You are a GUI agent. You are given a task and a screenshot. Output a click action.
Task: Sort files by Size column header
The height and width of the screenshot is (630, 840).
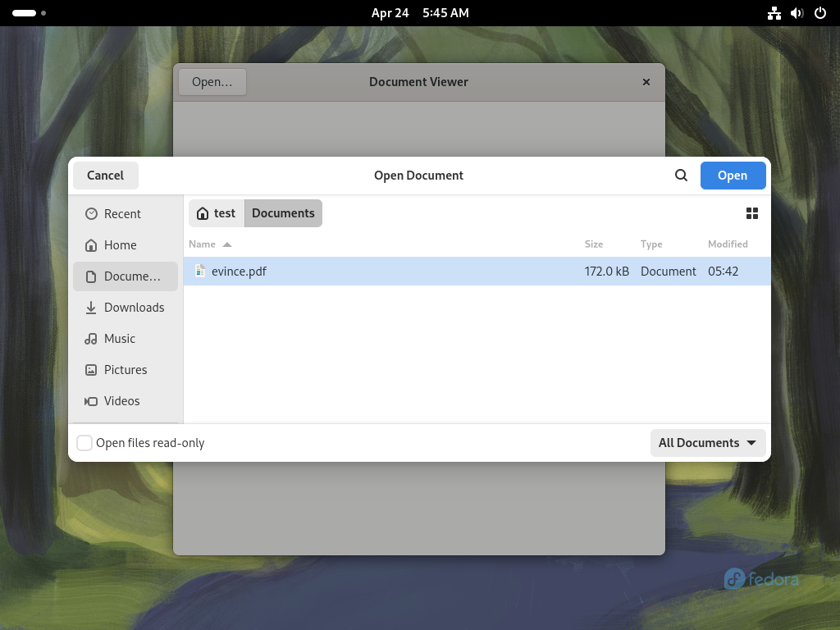[594, 244]
